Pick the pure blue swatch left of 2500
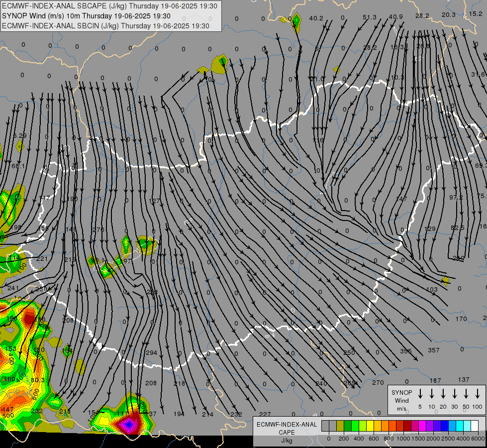Viewport: 487px width, 448px height. click(x=444, y=426)
